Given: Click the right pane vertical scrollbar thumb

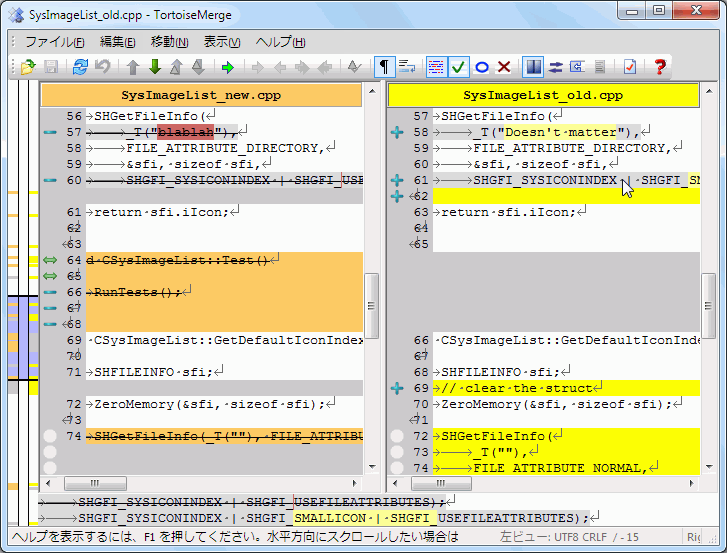Looking at the screenshot, I should coord(709,305).
